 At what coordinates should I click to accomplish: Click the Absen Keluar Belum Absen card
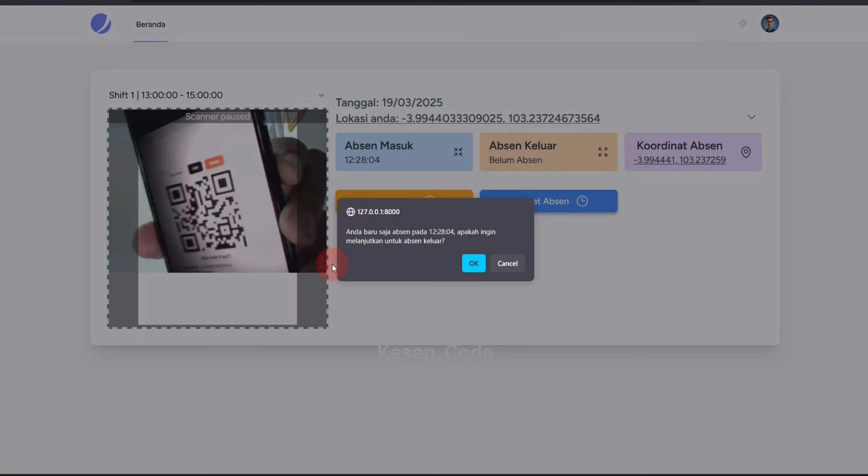(549, 152)
